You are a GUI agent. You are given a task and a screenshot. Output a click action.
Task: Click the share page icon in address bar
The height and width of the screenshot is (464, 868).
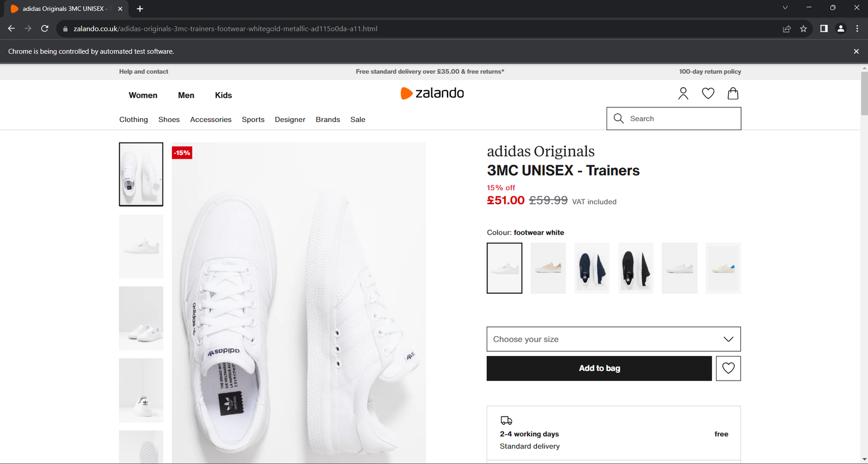[x=787, y=29]
